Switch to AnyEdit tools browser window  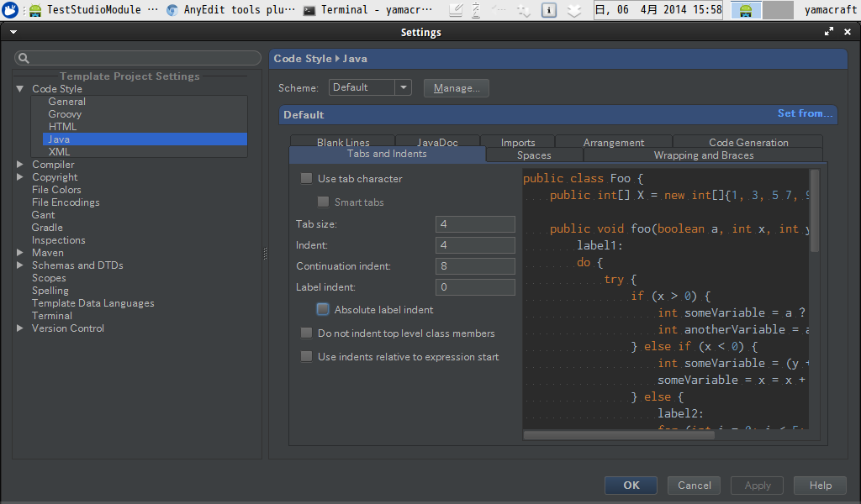click(230, 10)
